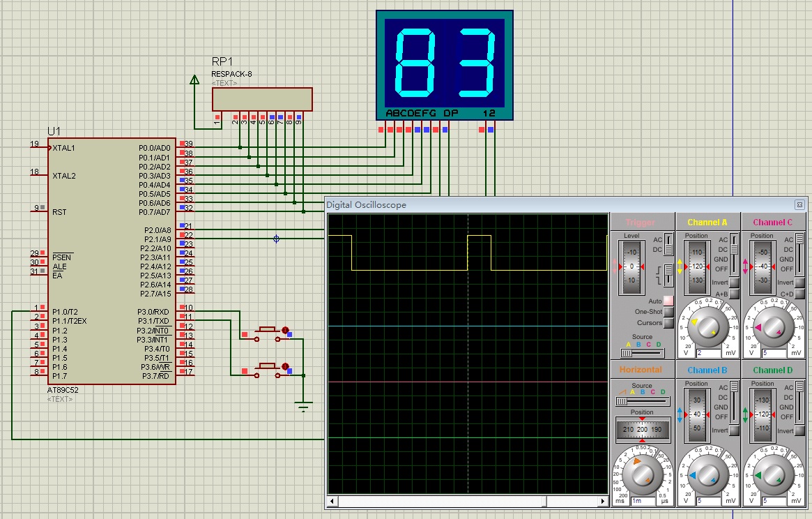Select the two-digit 7-segment display
Viewport: 812px width, 519px height.
[x=444, y=66]
